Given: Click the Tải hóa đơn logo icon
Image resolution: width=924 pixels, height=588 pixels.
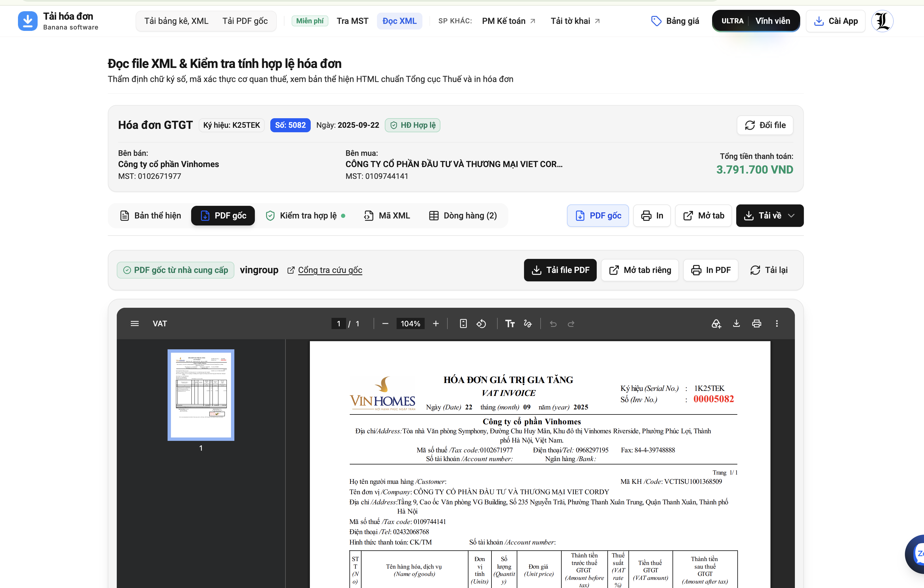Looking at the screenshot, I should [x=28, y=21].
